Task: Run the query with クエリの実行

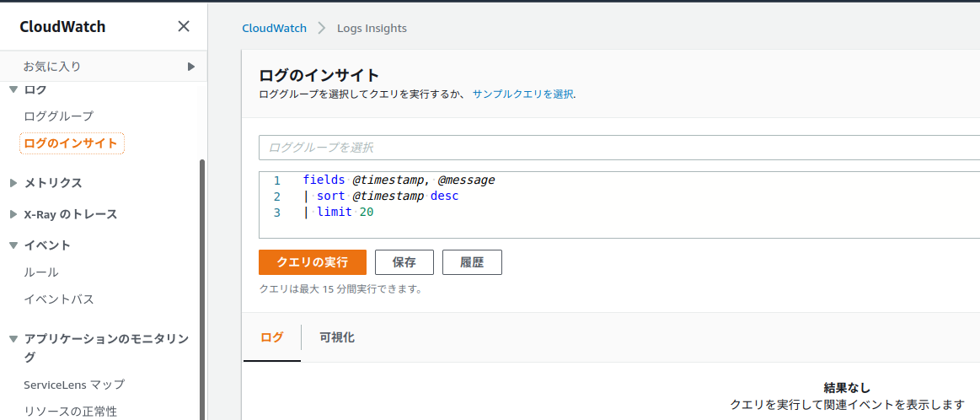Action: [313, 262]
